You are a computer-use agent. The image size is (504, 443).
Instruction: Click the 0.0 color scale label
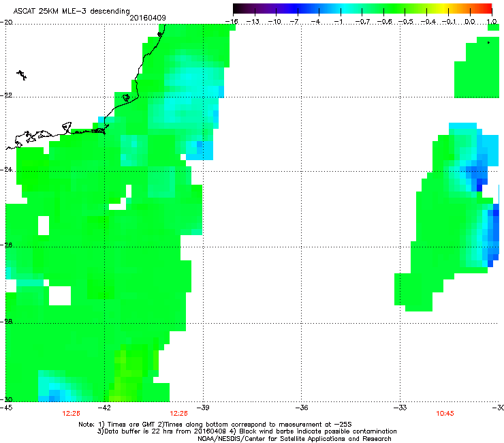click(x=470, y=22)
